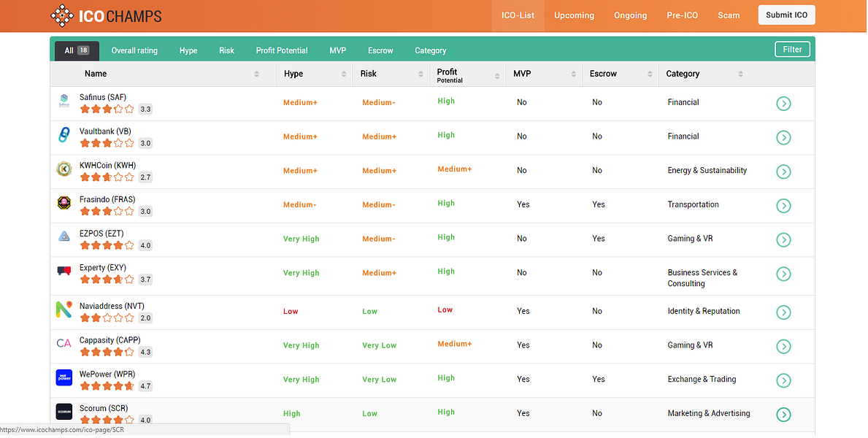
Task: Open KWHCoin row arrow icon
Action: pos(783,172)
